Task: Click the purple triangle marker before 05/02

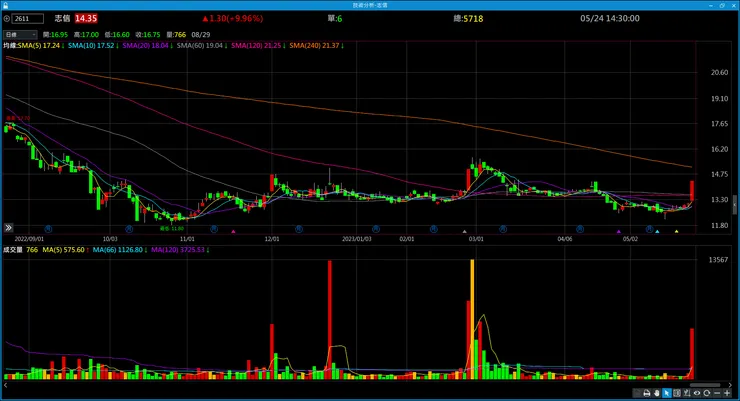Action: (619, 231)
